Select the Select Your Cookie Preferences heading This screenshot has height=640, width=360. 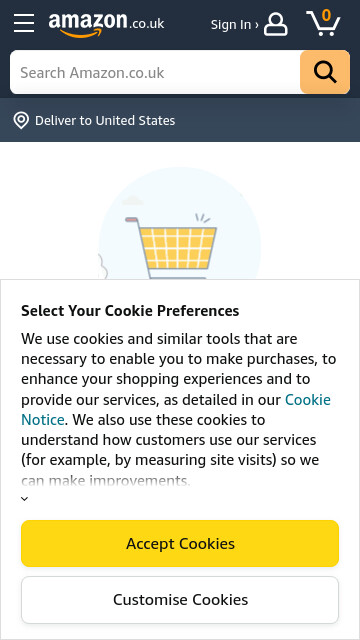(x=130, y=311)
